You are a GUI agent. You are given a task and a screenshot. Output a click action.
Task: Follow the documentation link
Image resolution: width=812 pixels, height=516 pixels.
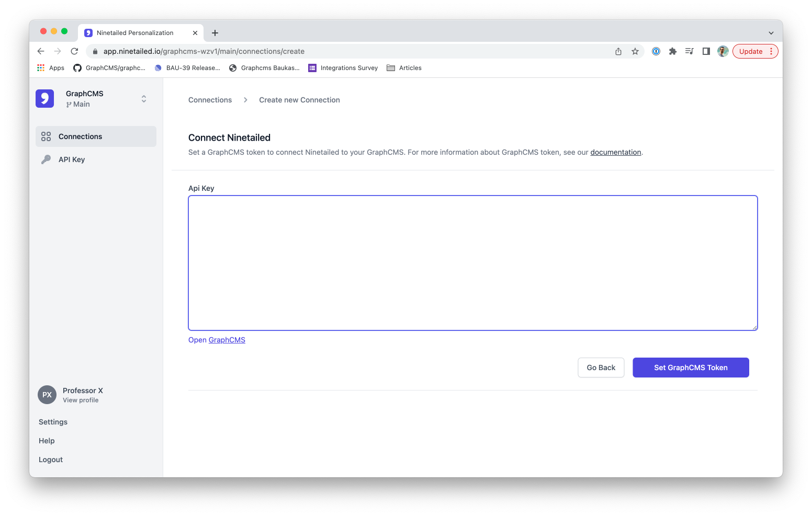[x=615, y=152]
